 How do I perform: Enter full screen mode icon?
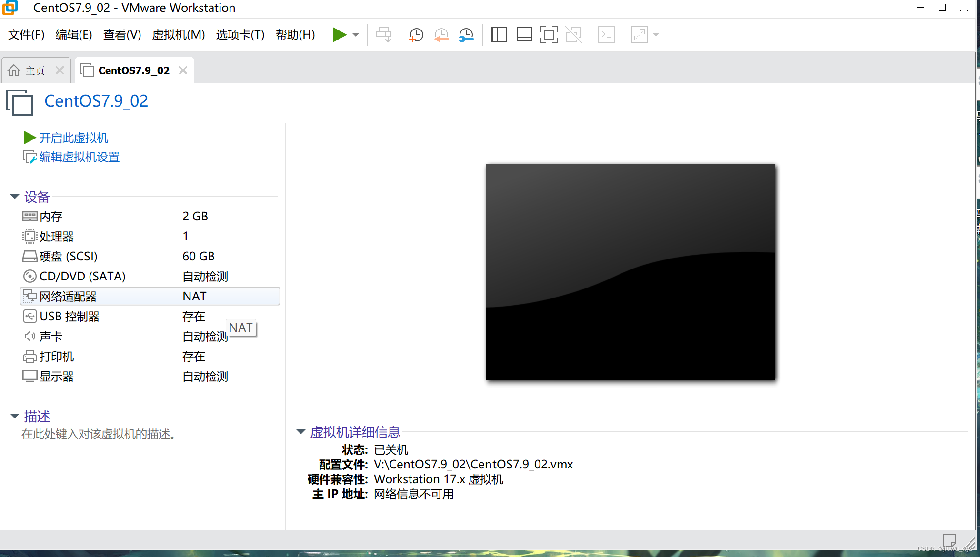tap(549, 35)
